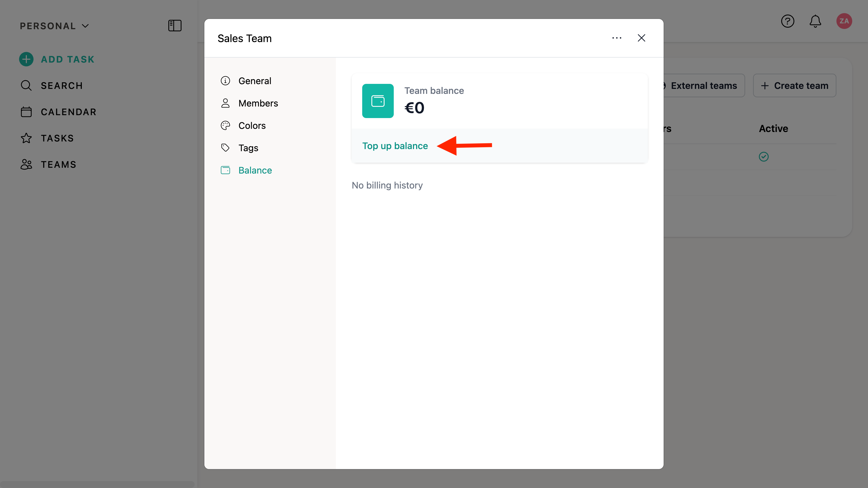Select the Tags tab
This screenshot has width=868, height=488.
coord(248,148)
